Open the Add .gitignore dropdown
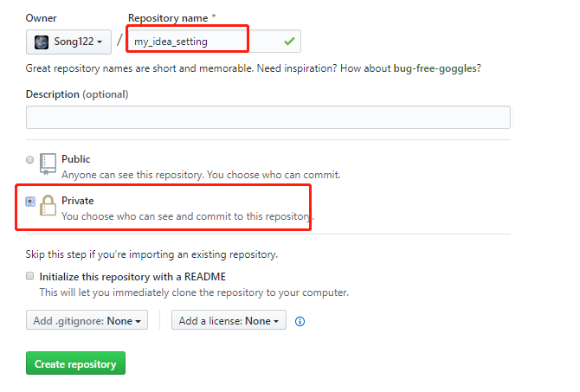Viewport: 580px width, 392px height. (87, 321)
